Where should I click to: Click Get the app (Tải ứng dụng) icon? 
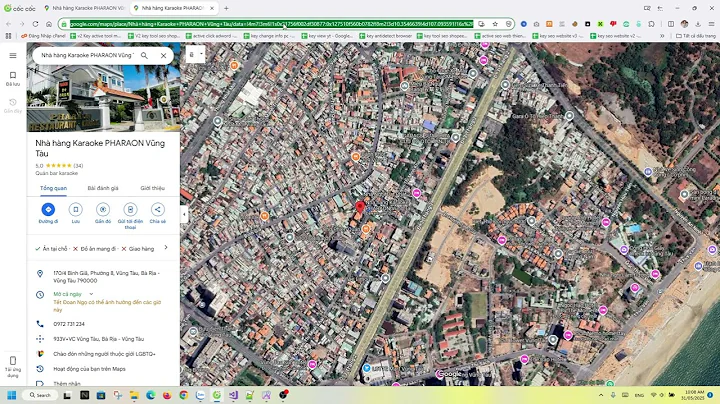(13, 366)
